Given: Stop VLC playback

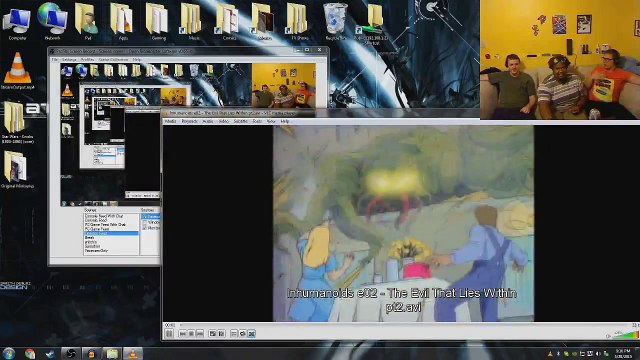Looking at the screenshot, I should 191,334.
